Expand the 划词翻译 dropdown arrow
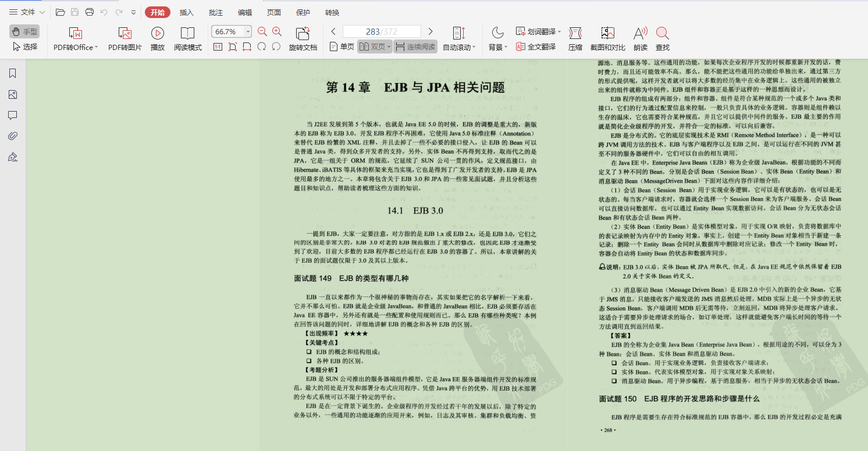The height and width of the screenshot is (451, 868). [x=559, y=32]
